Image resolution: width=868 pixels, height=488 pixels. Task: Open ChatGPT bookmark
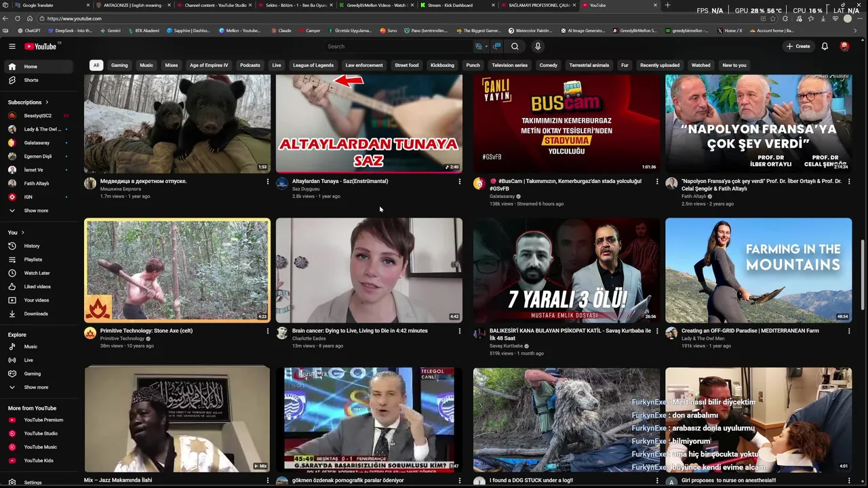28,30
